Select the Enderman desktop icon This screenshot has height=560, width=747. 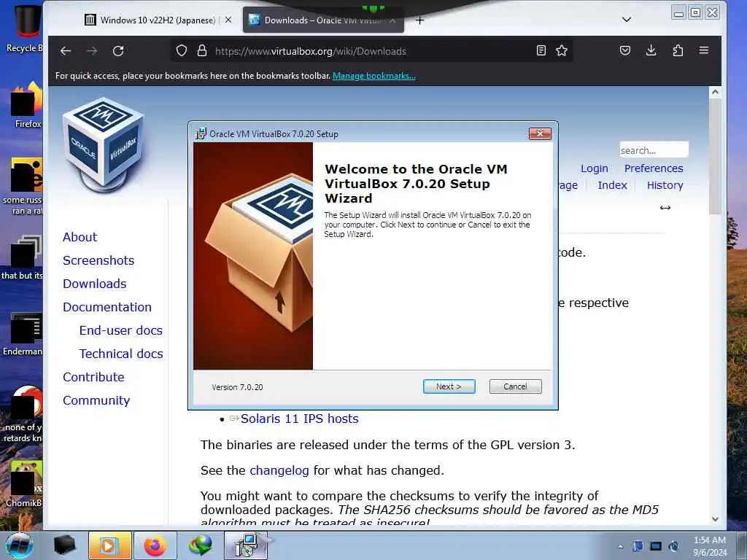23,334
